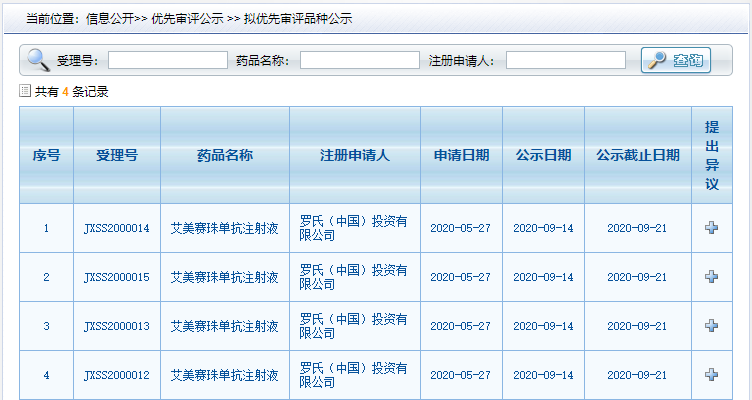Select the 申请日期 column header
This screenshot has height=400, width=752.
tap(461, 155)
